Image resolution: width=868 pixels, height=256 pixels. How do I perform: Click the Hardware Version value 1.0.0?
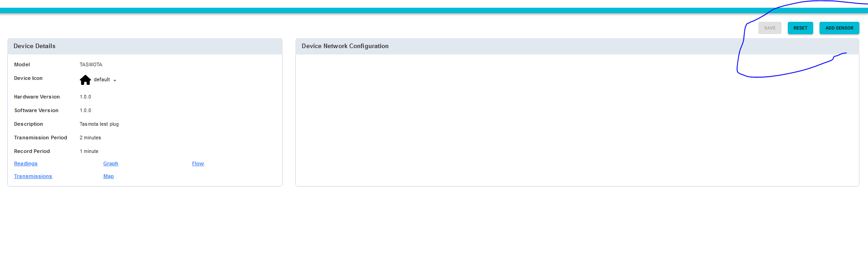[x=85, y=97]
